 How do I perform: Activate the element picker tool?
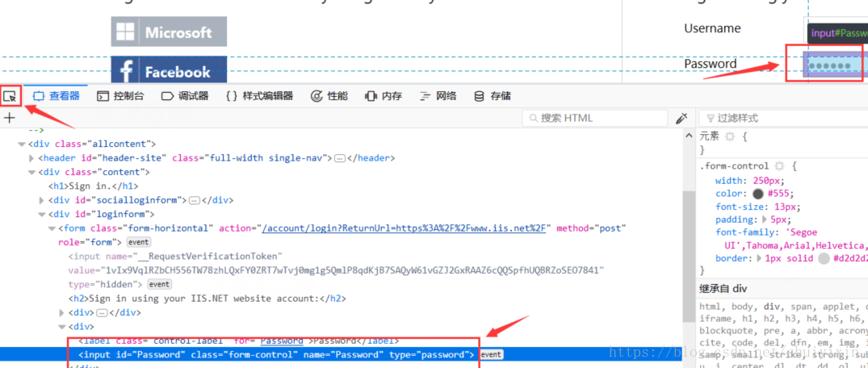(x=10, y=96)
